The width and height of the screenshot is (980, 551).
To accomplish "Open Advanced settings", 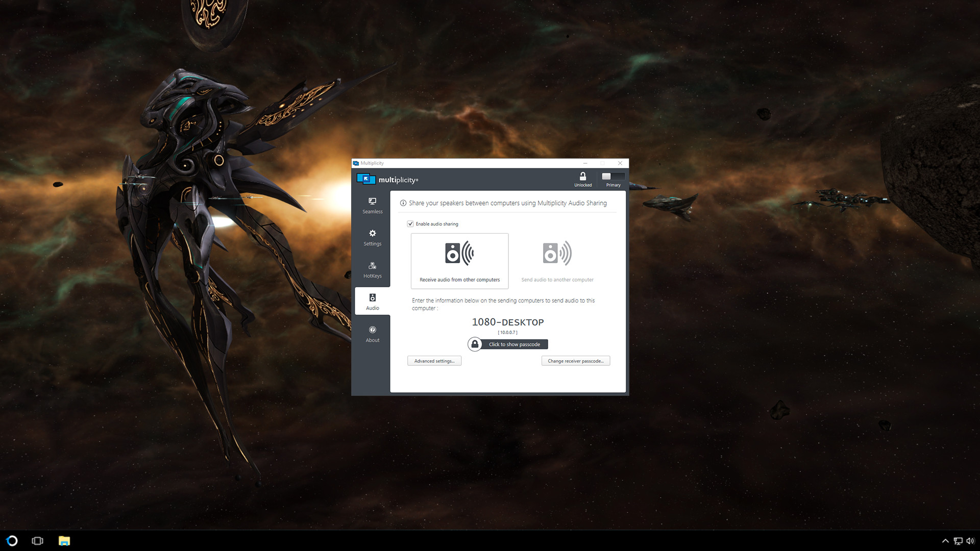I will tap(434, 361).
